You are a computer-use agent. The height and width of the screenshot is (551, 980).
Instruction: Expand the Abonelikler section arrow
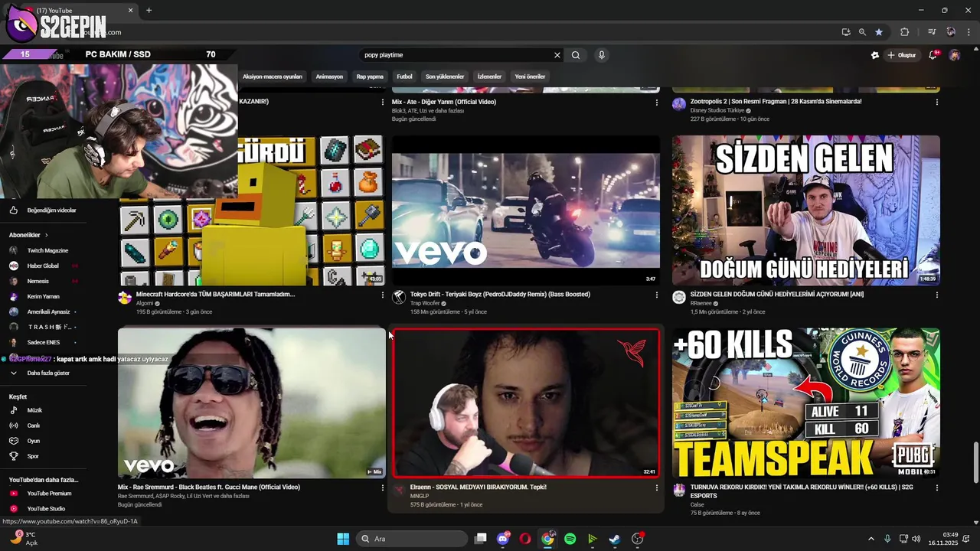[46, 235]
